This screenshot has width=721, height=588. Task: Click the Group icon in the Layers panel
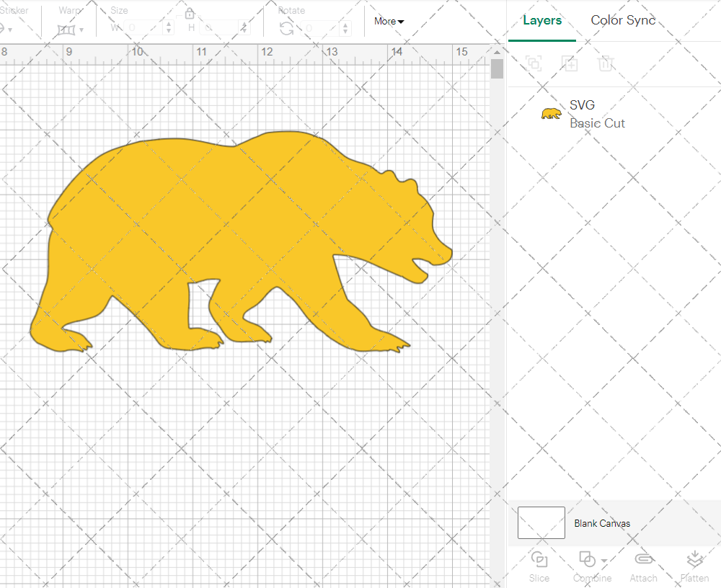(534, 63)
